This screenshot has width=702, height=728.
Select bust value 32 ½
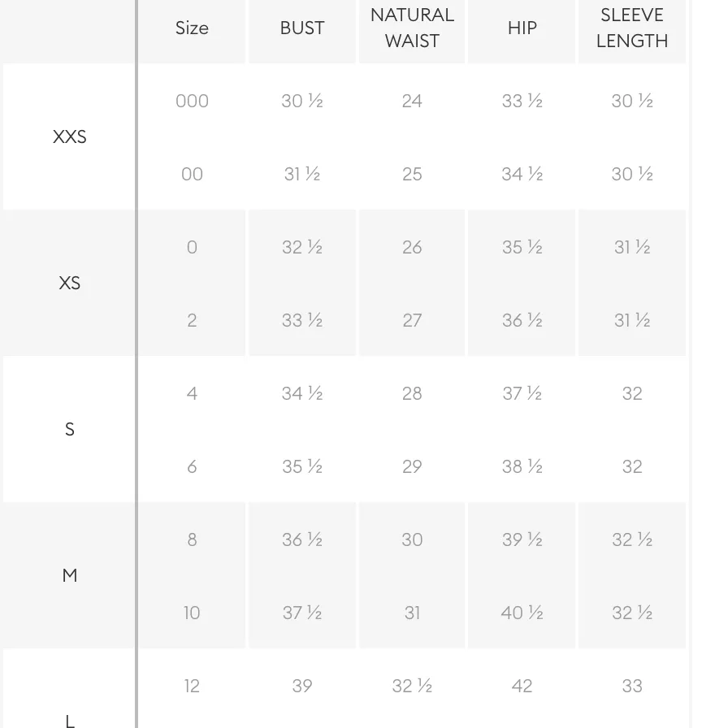(302, 247)
